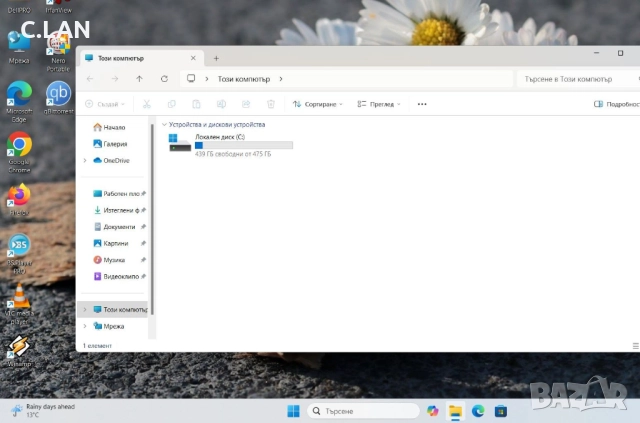Open qBittorrent desktop shortcut
The height and width of the screenshot is (423, 640).
click(x=59, y=93)
